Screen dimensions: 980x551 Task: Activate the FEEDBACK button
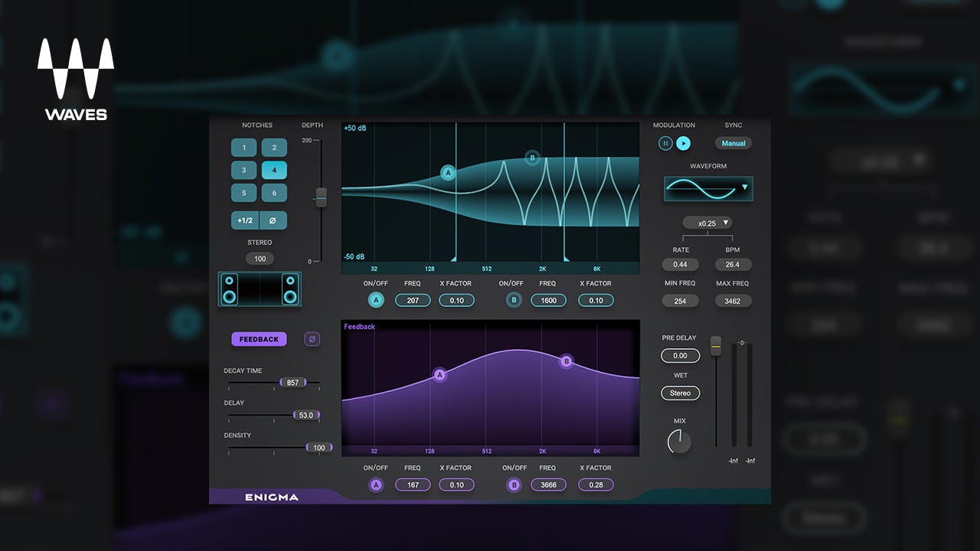(259, 338)
